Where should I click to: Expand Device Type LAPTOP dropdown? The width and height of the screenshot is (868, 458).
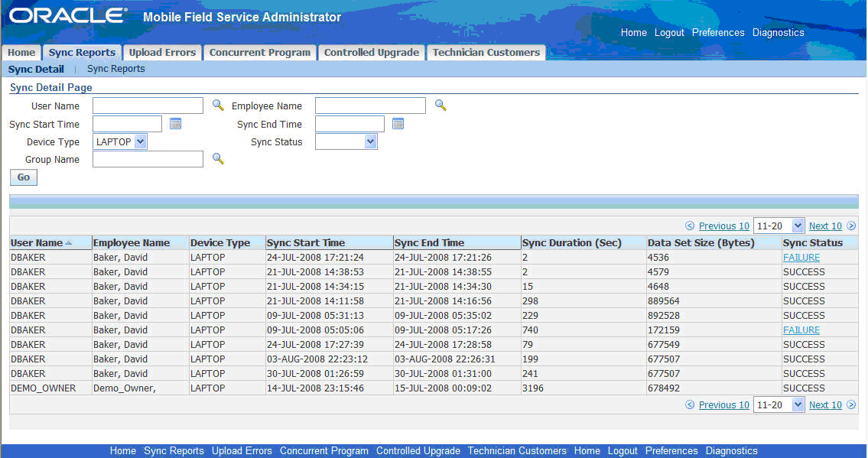click(x=141, y=141)
